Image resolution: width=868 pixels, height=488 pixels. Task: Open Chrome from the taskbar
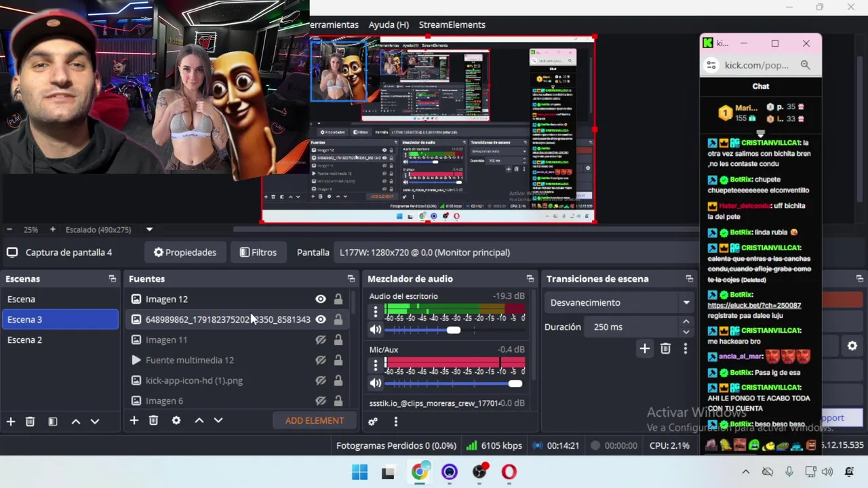pos(420,472)
